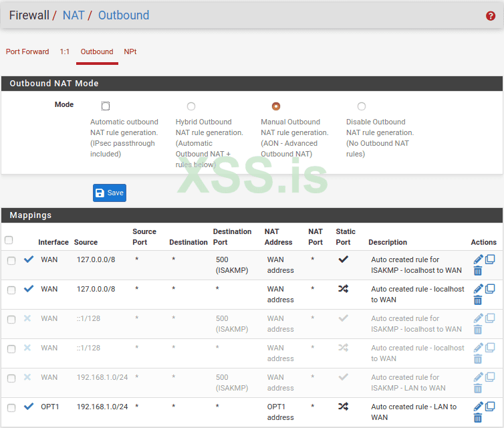The height and width of the screenshot is (428, 504).
Task: Follow the NAT breadcrumb link
Action: point(74,15)
